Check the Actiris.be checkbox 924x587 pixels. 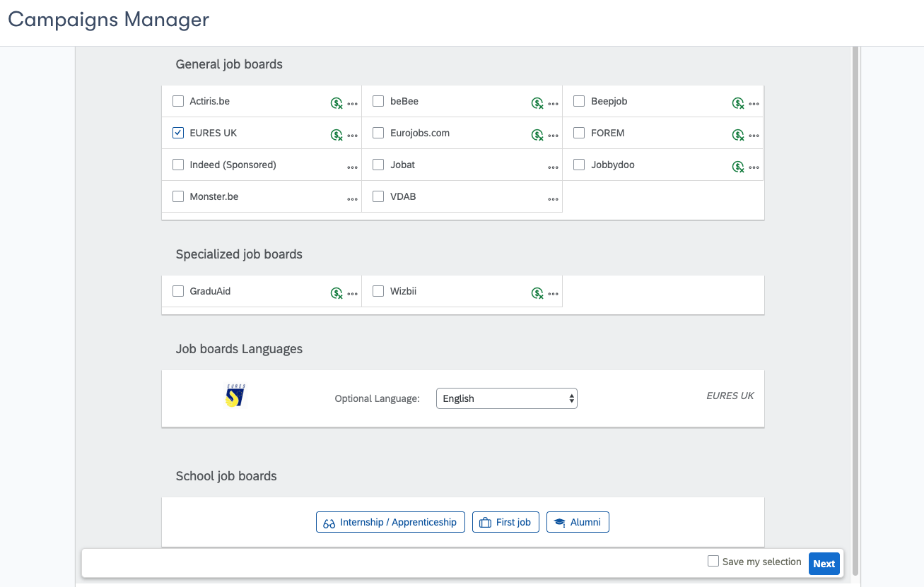coord(178,101)
